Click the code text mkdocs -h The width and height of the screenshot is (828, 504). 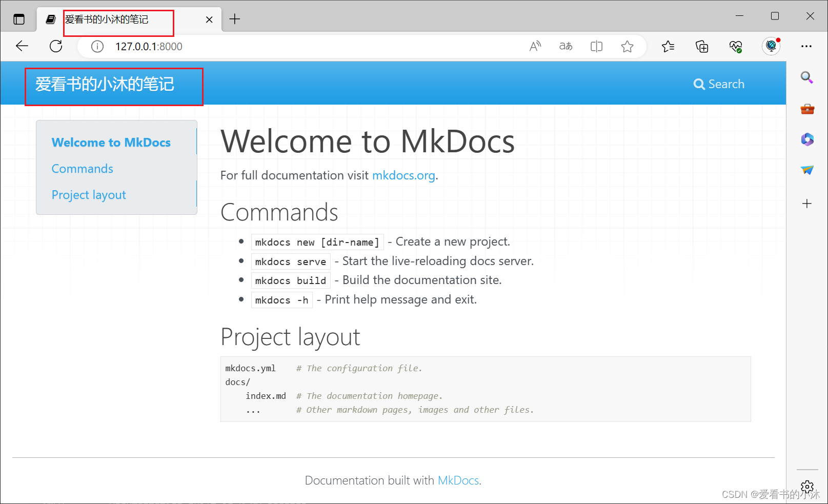(x=282, y=300)
